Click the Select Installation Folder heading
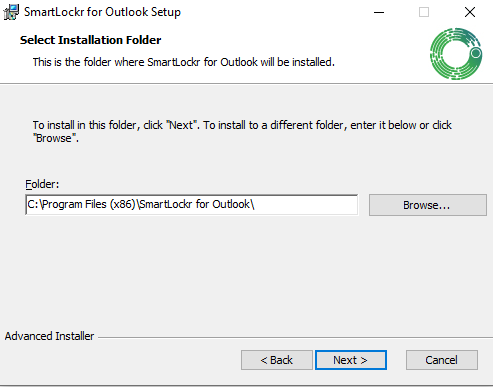The image size is (493, 387). coord(90,40)
